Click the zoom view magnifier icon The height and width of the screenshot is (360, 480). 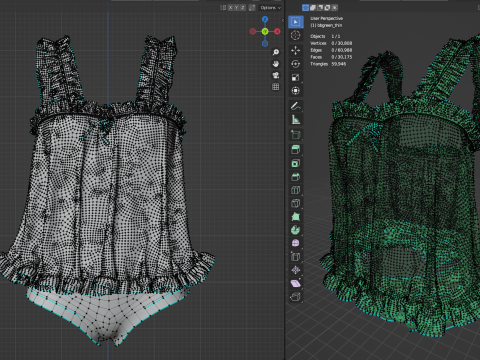pos(276,52)
